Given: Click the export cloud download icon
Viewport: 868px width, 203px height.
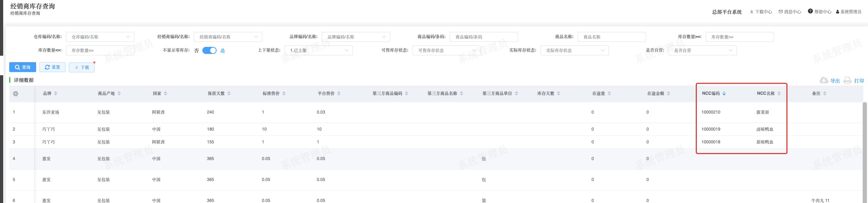Looking at the screenshot, I should [824, 81].
